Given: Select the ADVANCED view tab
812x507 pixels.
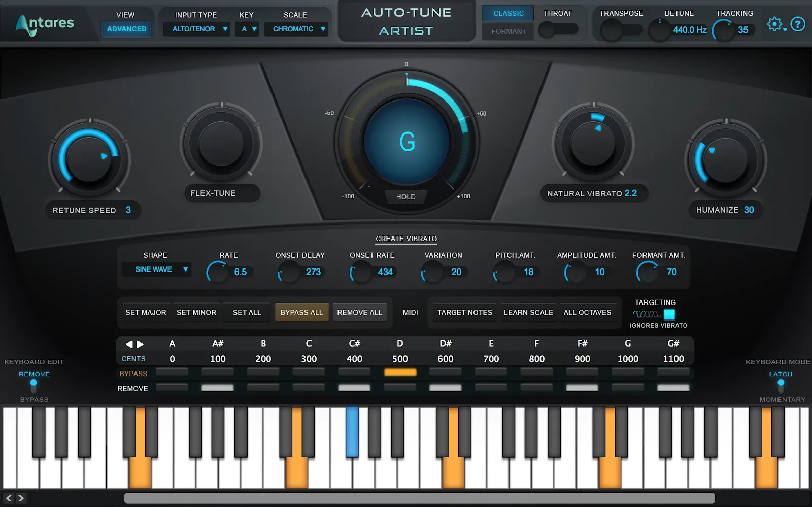Looking at the screenshot, I should (x=126, y=29).
